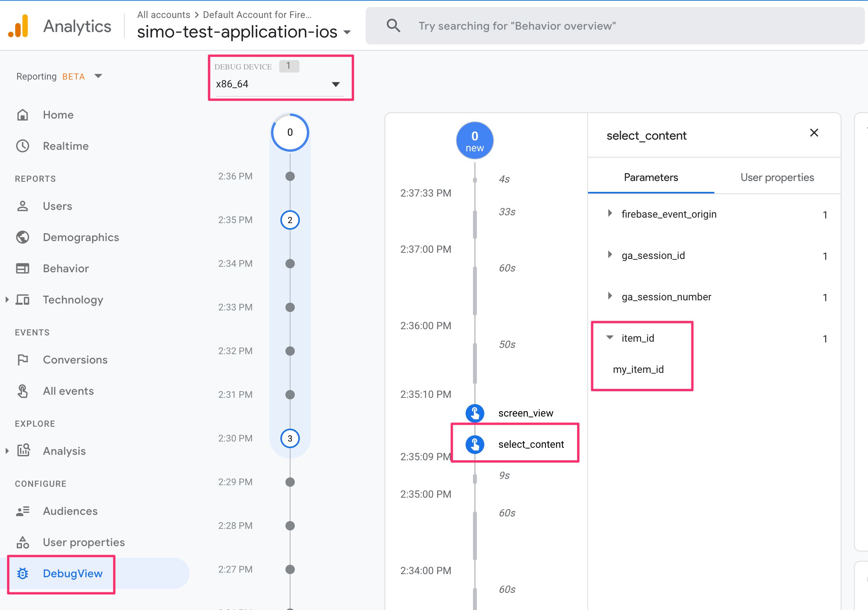Click the Behavior icon
This screenshot has height=610, width=868.
[x=23, y=268]
